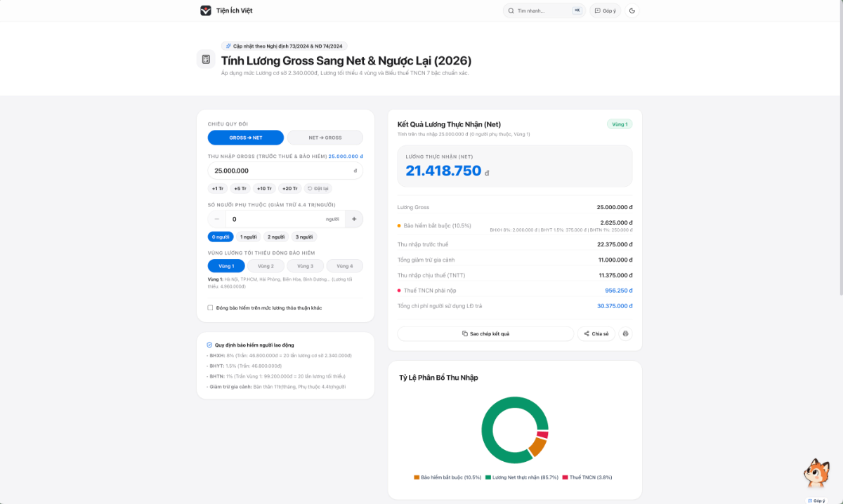Click Thu nhập chịu thuế value 11.375.000 đ

coord(615,275)
